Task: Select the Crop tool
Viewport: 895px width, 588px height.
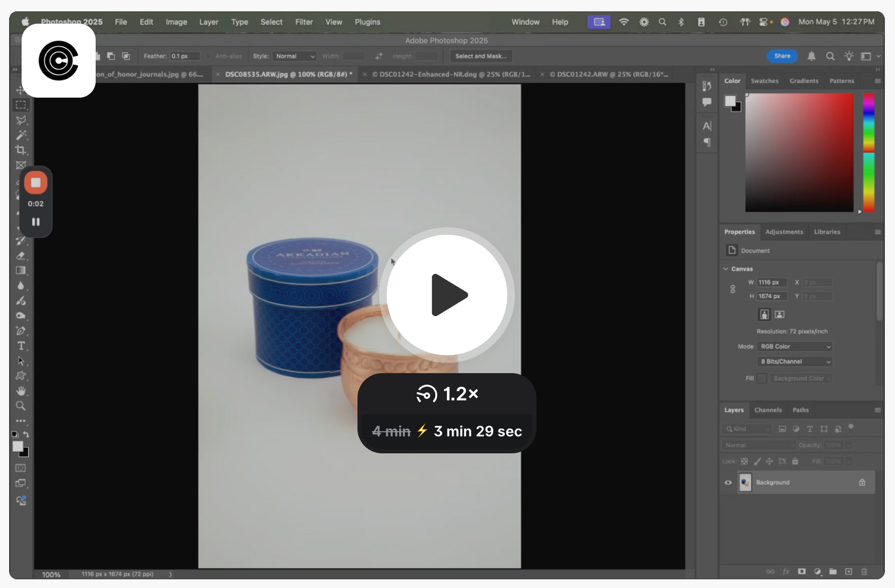Action: pos(21,150)
